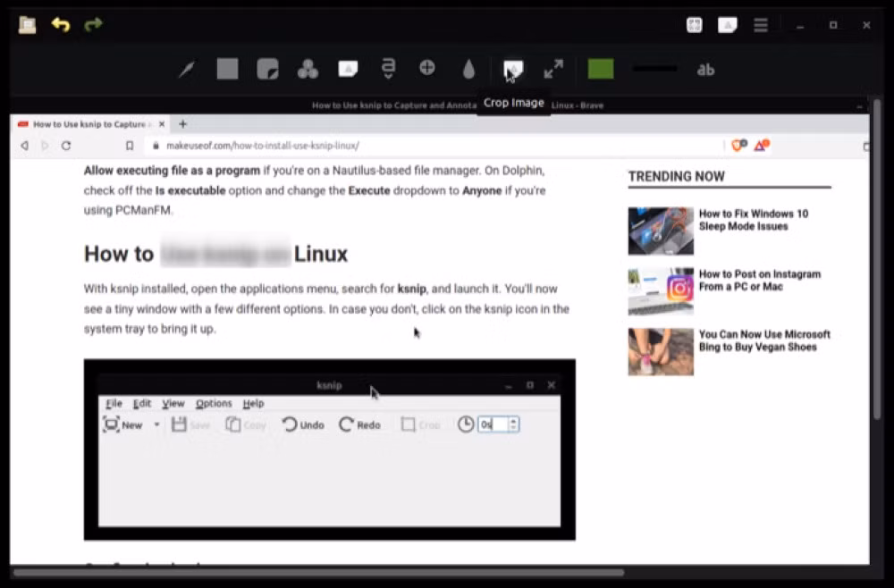Close the ksnip article browser tab
The height and width of the screenshot is (588, 894).
162,124
